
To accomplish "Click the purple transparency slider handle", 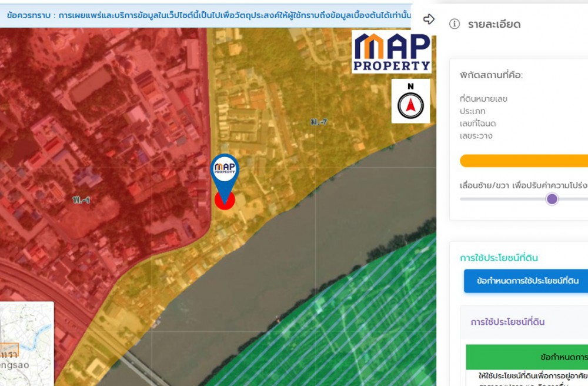I will [552, 199].
